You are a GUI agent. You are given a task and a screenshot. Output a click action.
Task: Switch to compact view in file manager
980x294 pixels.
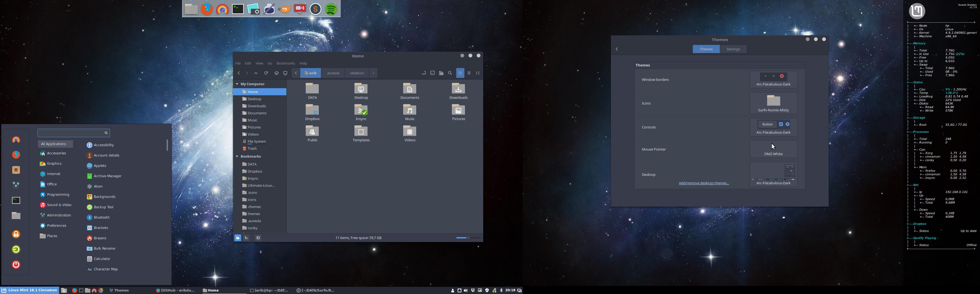point(478,73)
